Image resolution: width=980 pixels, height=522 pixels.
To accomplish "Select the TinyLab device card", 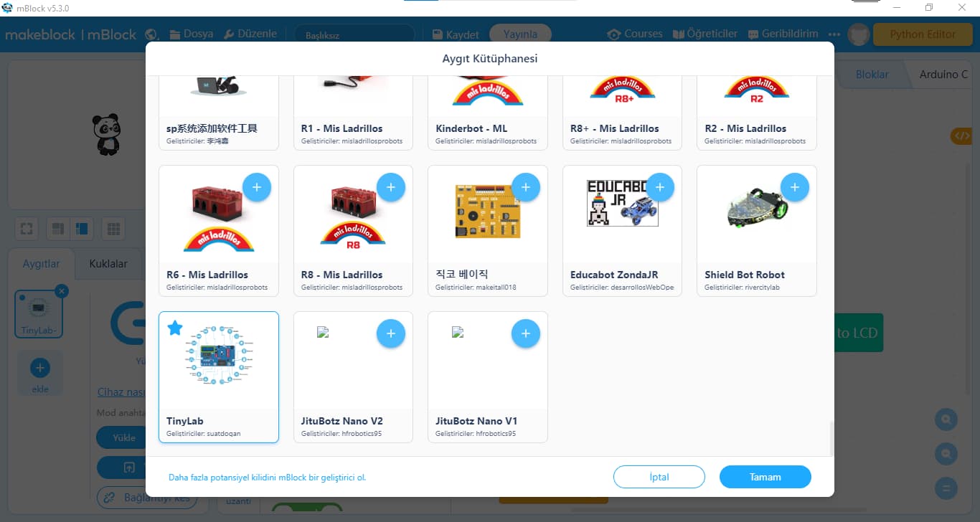I will click(219, 377).
